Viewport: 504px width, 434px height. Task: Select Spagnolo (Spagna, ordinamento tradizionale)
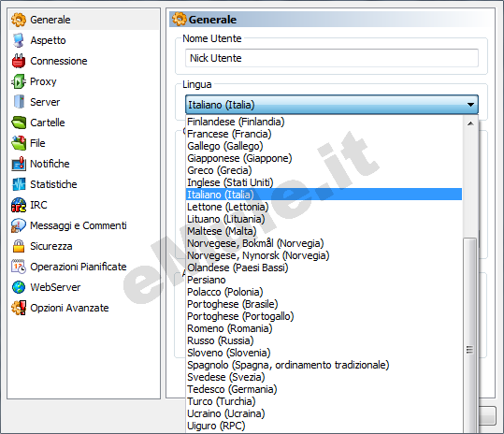coord(324,365)
